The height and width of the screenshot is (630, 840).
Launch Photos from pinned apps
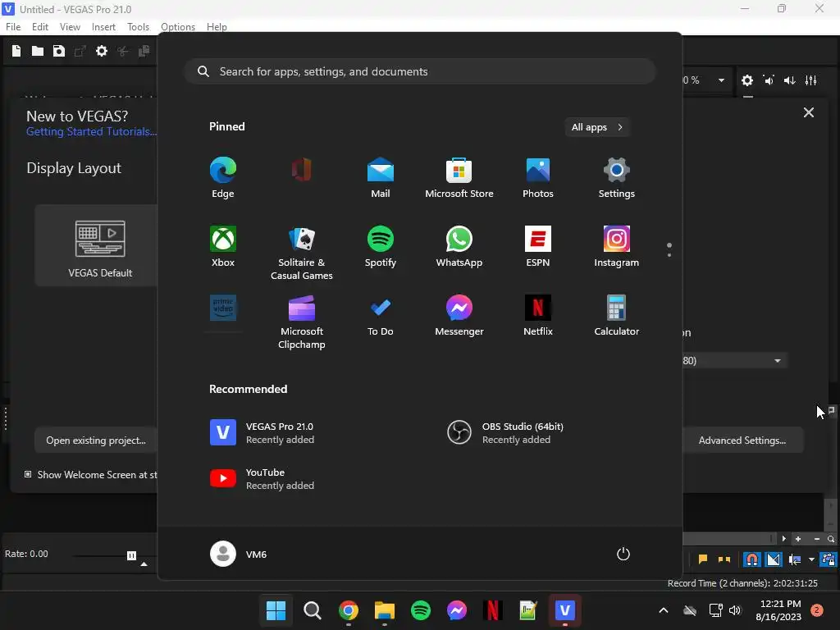(x=538, y=177)
